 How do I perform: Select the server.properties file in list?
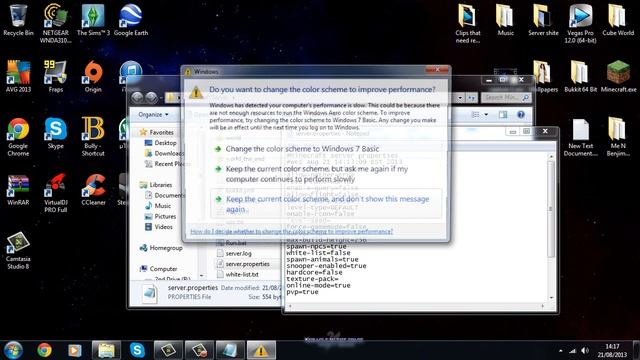point(243,264)
